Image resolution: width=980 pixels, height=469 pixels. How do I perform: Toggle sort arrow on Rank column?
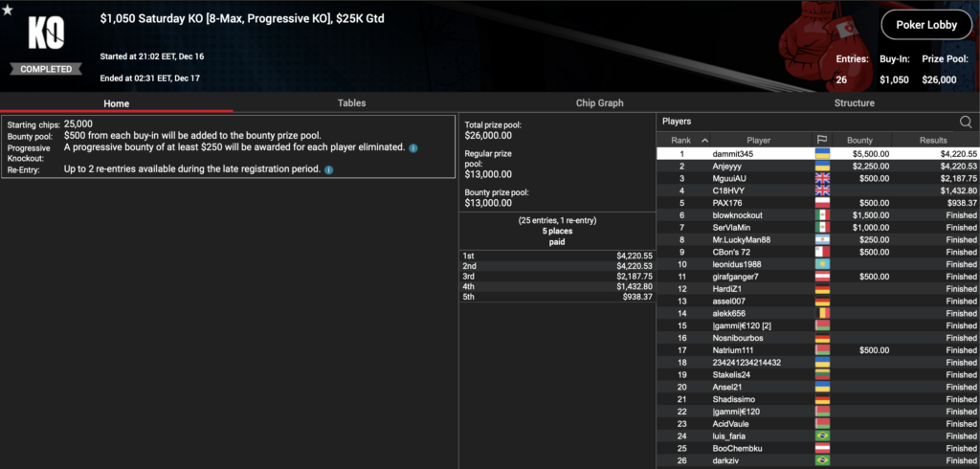click(x=705, y=140)
